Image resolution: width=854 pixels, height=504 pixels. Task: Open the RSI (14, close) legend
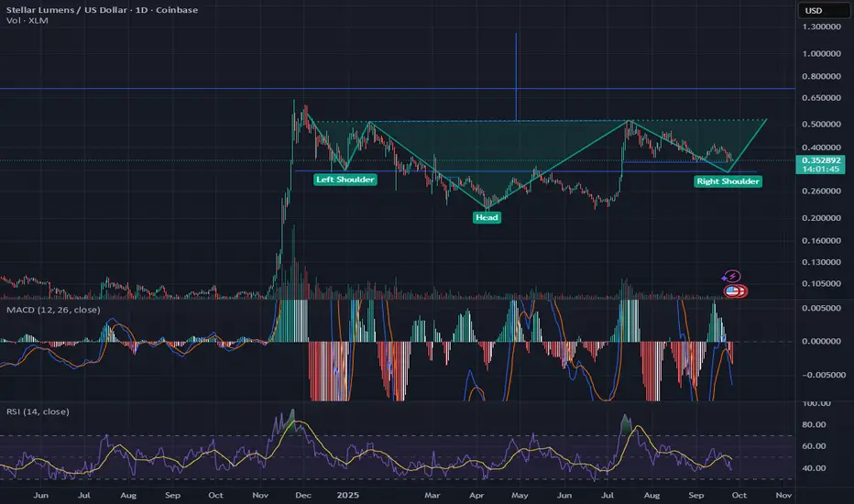pos(38,411)
